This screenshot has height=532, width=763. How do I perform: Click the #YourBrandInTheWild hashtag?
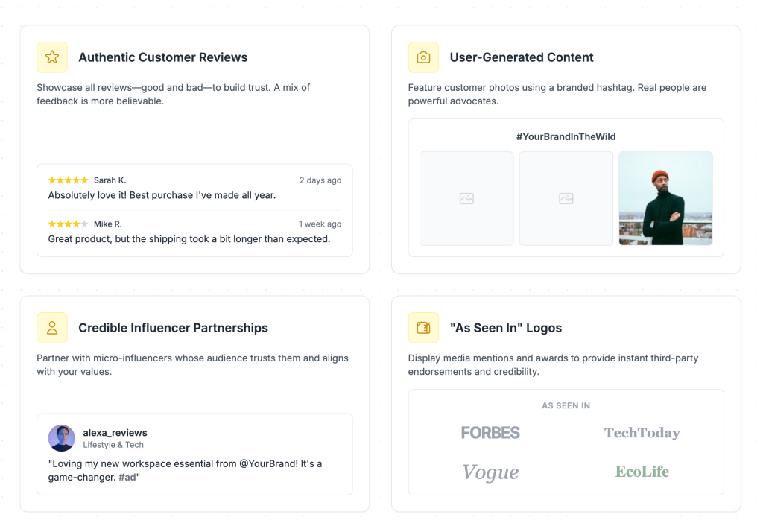coord(566,136)
